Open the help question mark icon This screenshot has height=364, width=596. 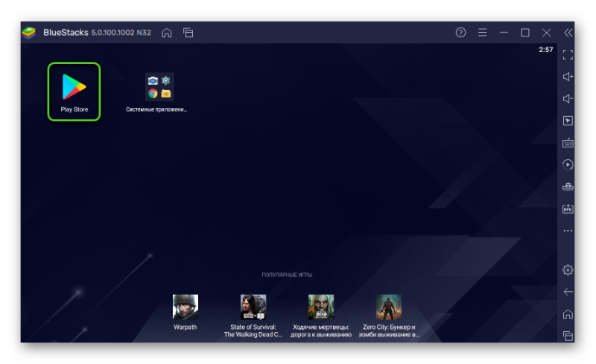click(x=460, y=33)
